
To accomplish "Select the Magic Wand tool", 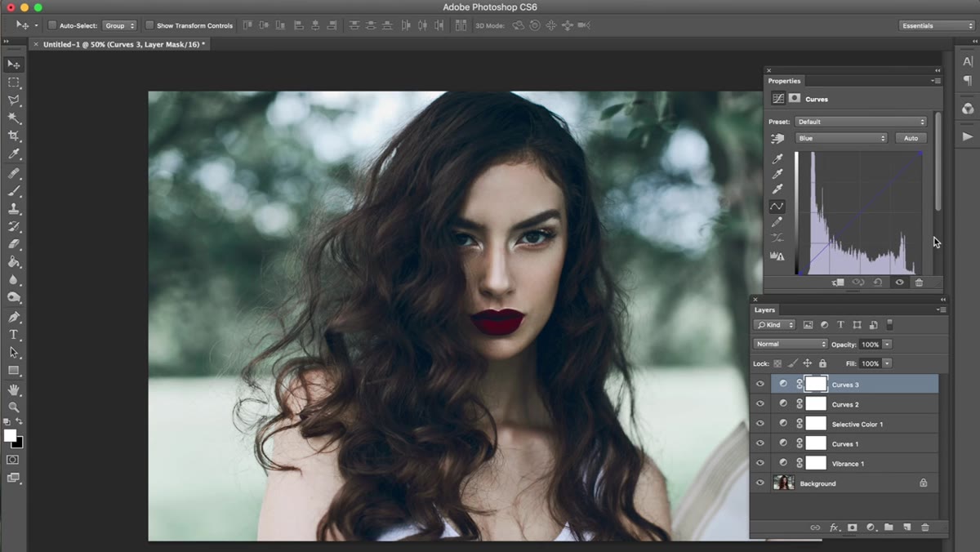I will coord(14,118).
